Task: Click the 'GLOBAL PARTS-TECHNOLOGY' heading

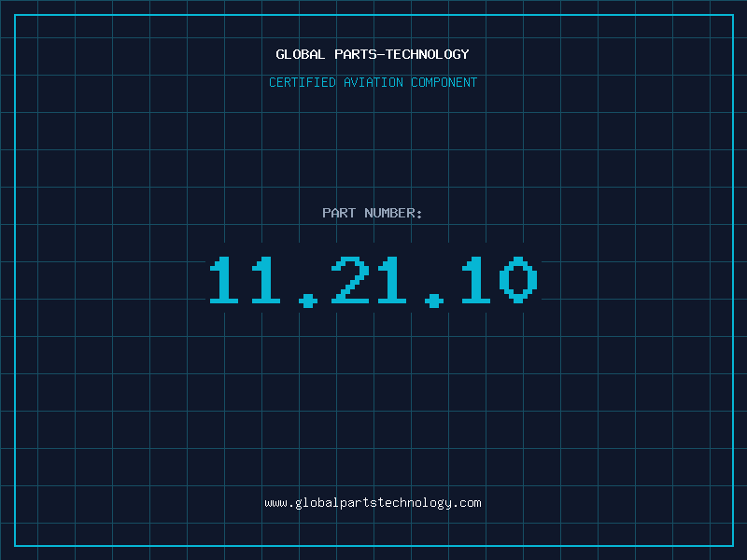Action: click(x=373, y=54)
